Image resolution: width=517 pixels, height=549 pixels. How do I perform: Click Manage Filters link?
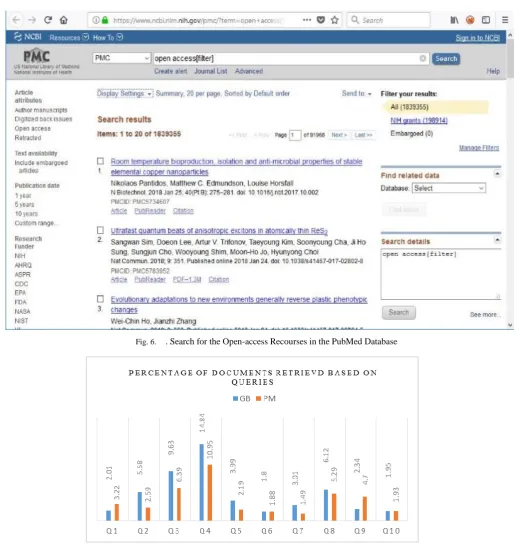[x=479, y=148]
